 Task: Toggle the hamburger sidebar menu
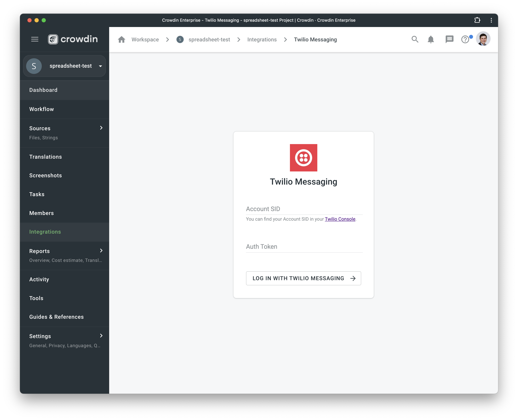click(35, 39)
